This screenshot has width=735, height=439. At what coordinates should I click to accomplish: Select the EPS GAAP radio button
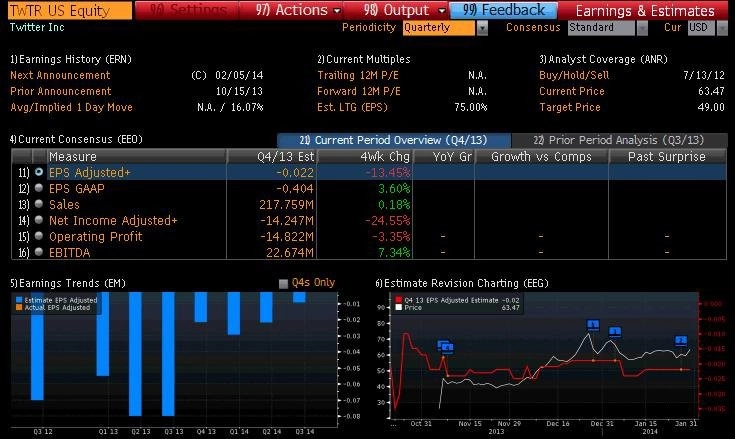tap(39, 188)
